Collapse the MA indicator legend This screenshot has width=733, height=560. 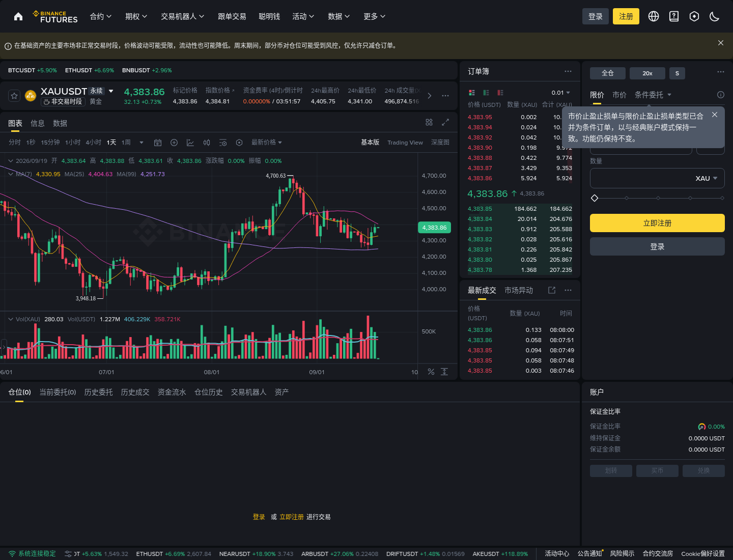click(11, 174)
